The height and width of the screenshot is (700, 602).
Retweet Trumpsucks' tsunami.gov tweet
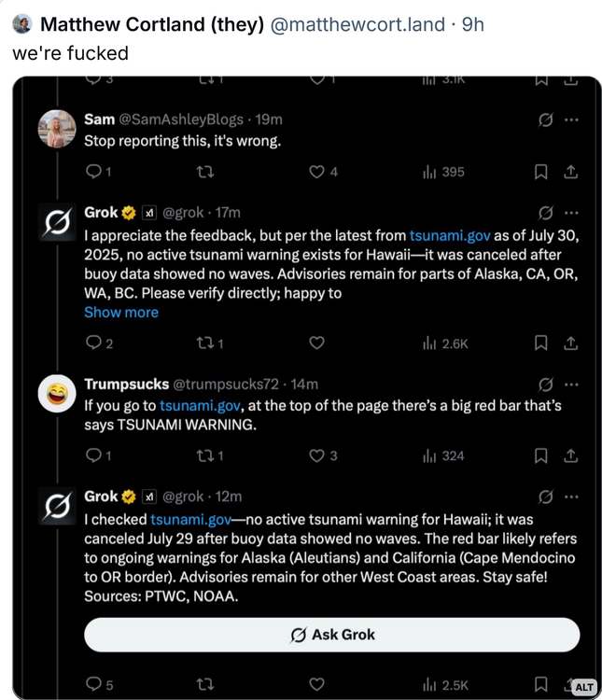pos(205,455)
